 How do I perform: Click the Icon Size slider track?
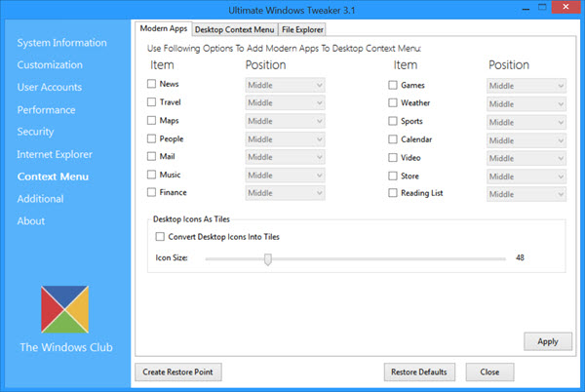pyautogui.click(x=356, y=258)
